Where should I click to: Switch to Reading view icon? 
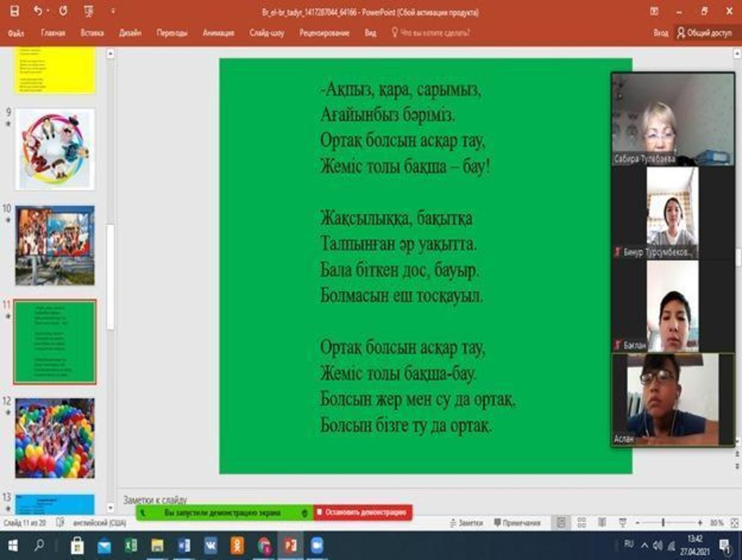click(602, 523)
